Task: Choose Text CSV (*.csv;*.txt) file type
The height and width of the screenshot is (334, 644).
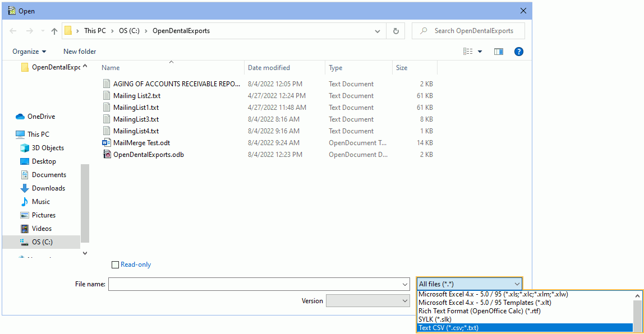Action: [x=525, y=328]
